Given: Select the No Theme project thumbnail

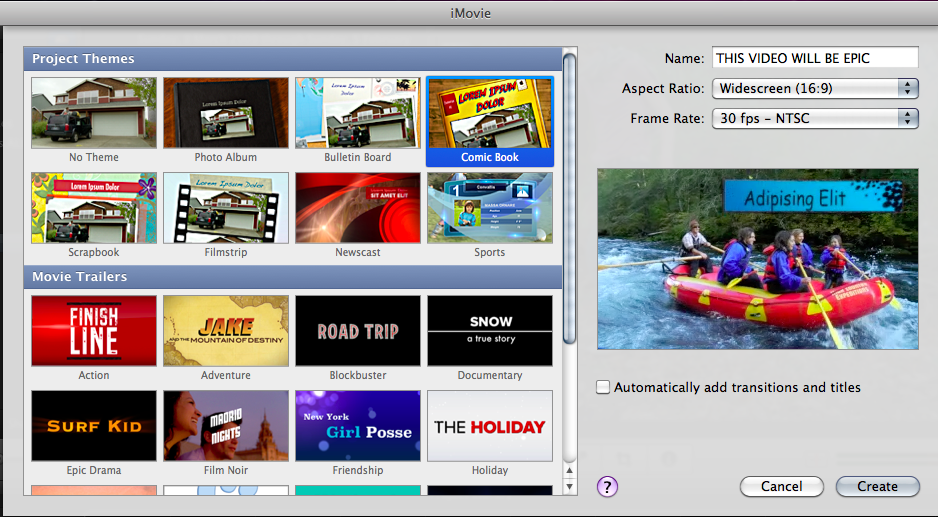Looking at the screenshot, I should click(x=94, y=113).
